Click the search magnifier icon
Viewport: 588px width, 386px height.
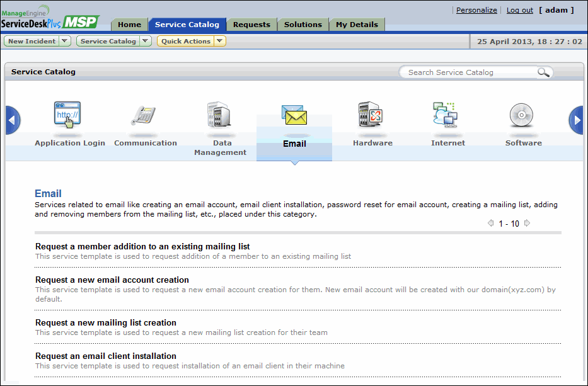(x=543, y=72)
